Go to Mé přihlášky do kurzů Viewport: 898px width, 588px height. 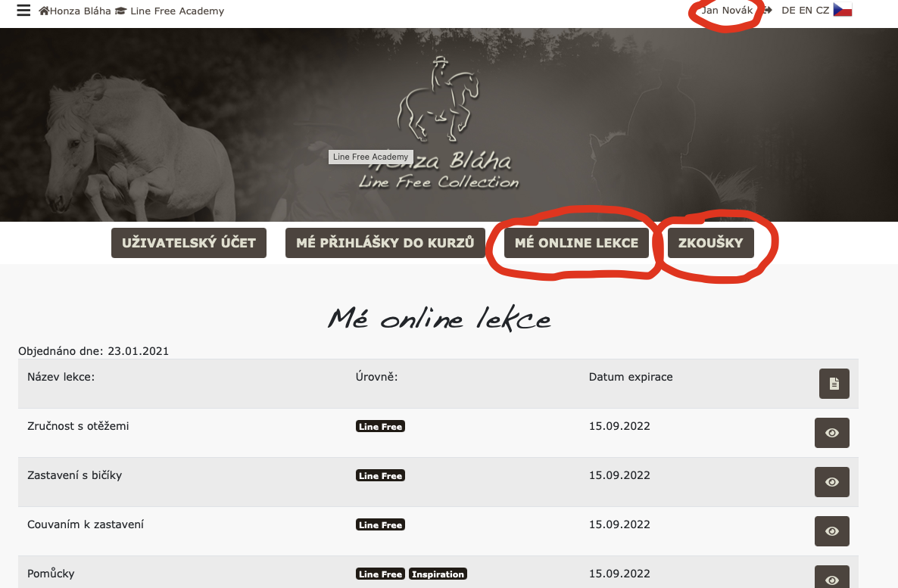point(385,243)
